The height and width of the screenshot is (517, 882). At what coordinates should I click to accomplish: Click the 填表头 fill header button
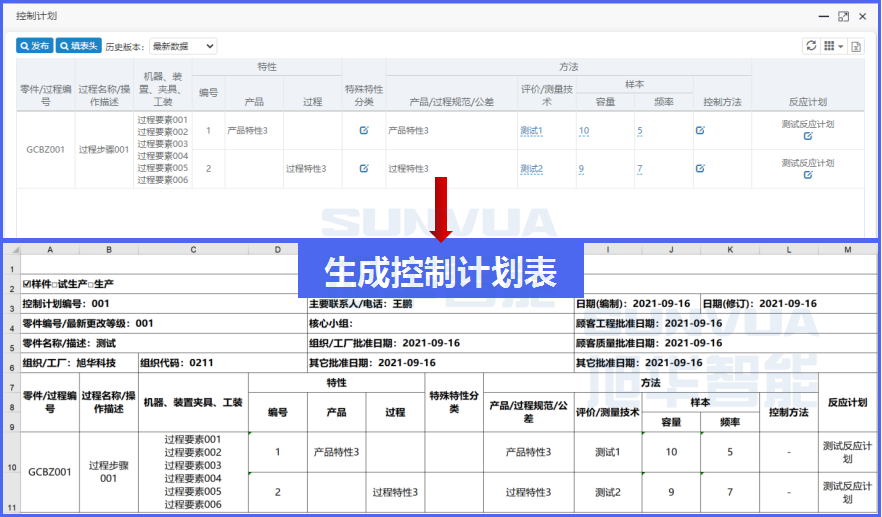coord(78,46)
